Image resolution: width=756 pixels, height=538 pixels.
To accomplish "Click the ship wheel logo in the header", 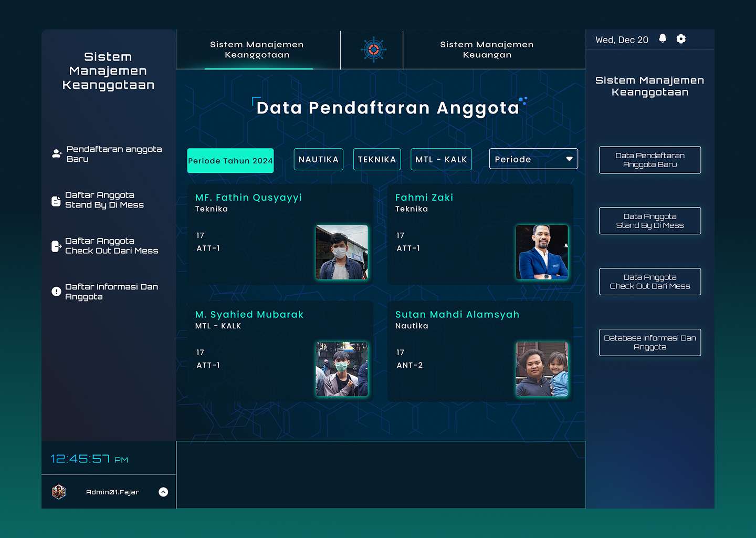I will point(373,50).
